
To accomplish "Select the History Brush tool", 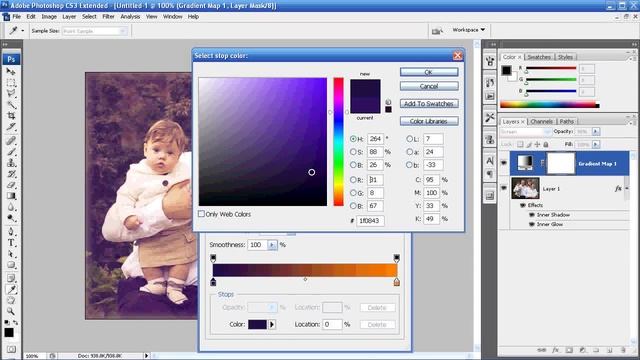I will [x=11, y=174].
